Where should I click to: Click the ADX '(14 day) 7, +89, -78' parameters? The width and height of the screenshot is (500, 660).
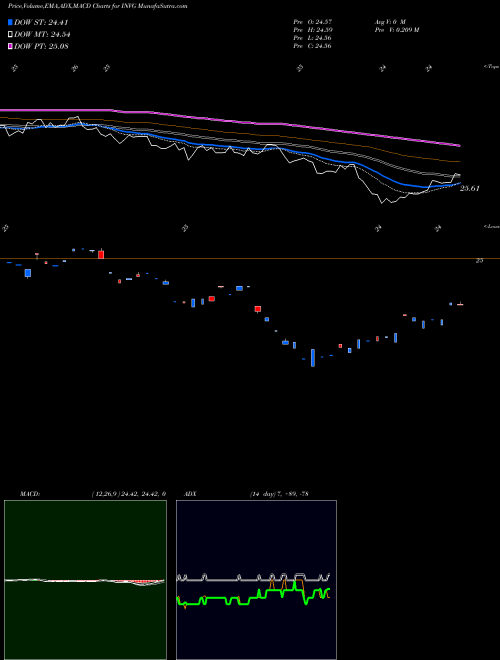click(279, 494)
